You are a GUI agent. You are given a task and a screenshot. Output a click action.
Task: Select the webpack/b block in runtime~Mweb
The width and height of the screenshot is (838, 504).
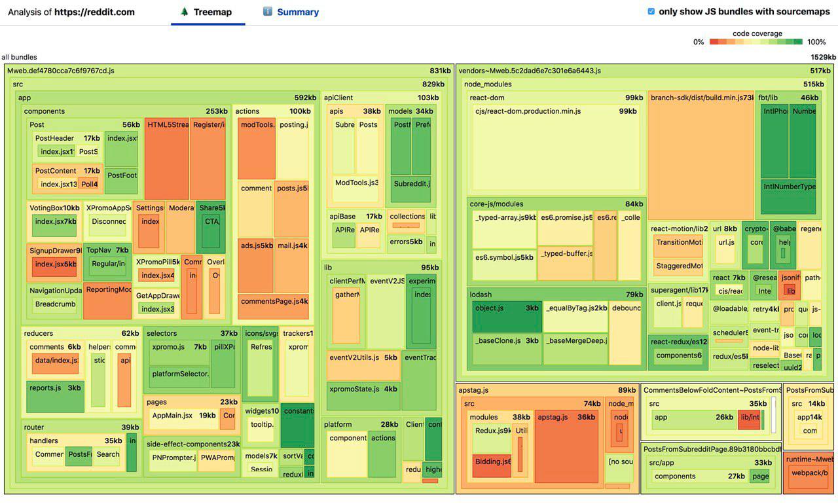pos(809,476)
